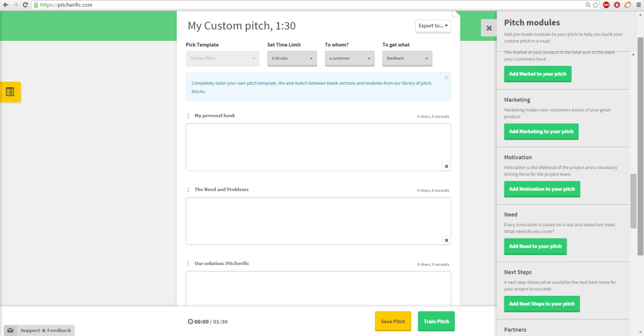Click the To get what label

(x=396, y=45)
